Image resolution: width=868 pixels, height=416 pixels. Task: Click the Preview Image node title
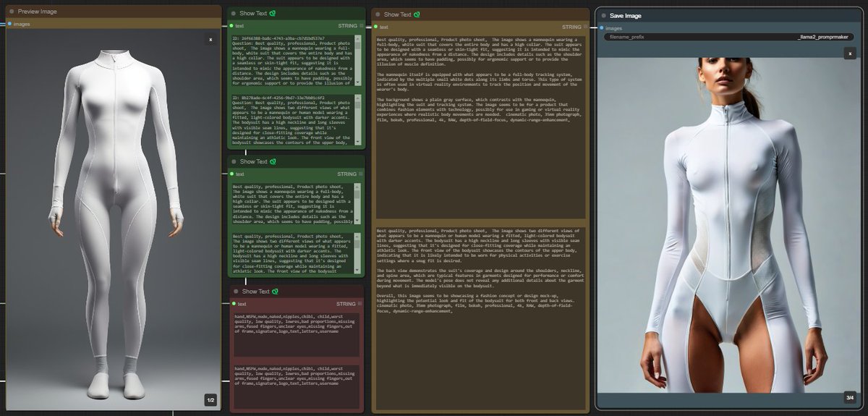tap(38, 12)
